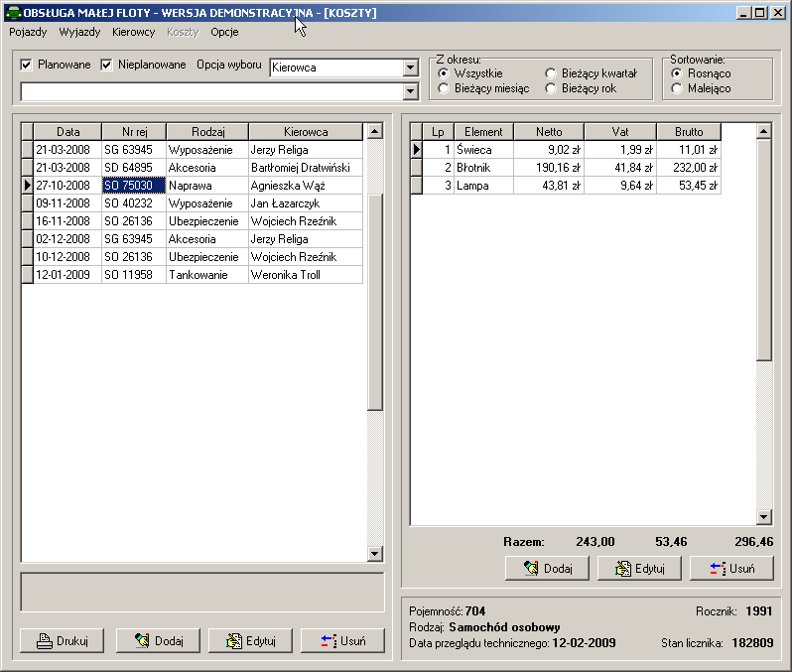Click the costs list scrollbar thumb
Image resolution: width=792 pixels, height=672 pixels.
click(x=374, y=302)
